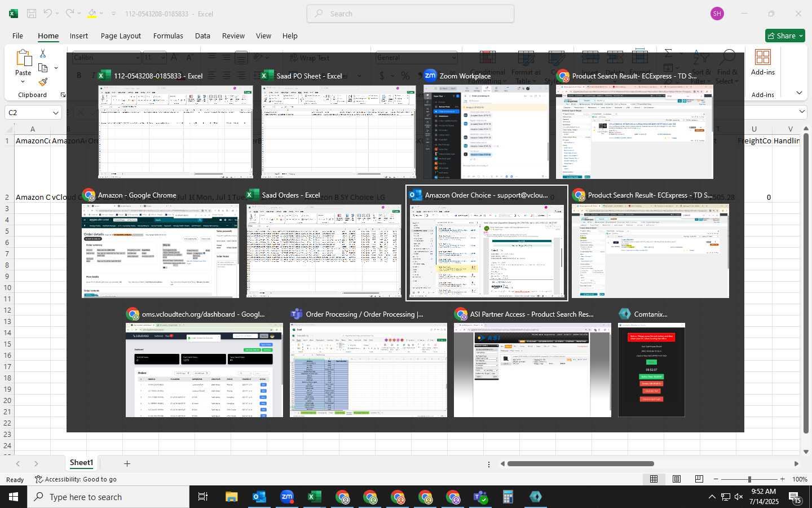Open the Clipboard pane dialog launcher
812x508 pixels.
tap(63, 95)
